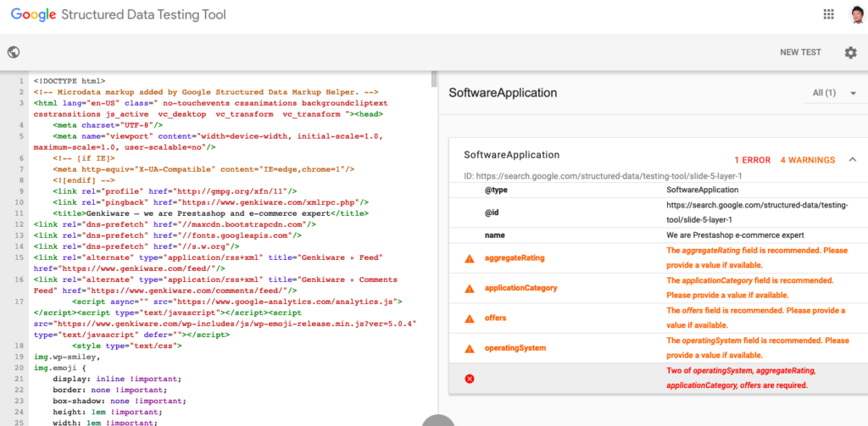
Task: Select the @type row
Action: click(x=658, y=190)
